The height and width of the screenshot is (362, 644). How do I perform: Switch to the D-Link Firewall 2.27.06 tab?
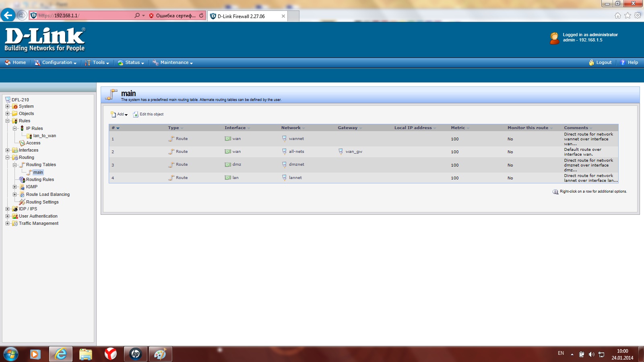click(x=247, y=16)
